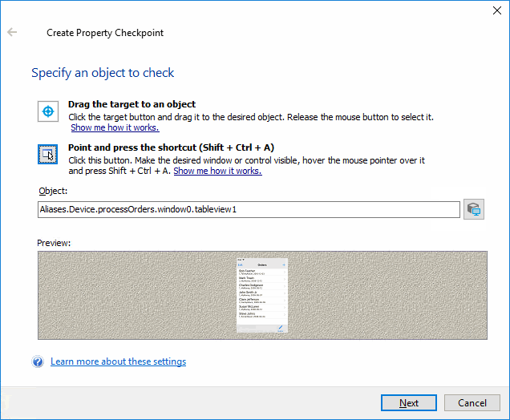
Task: Click the Orders screen preview thumbnail
Action: point(261,297)
